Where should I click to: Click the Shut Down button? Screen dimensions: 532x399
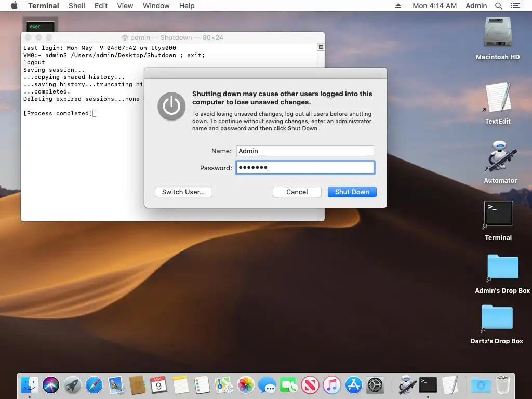coord(352,192)
